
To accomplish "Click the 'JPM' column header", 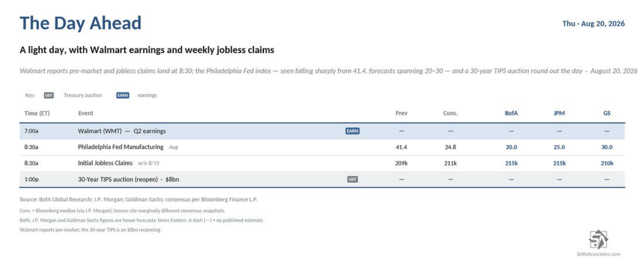I will click(x=559, y=113).
